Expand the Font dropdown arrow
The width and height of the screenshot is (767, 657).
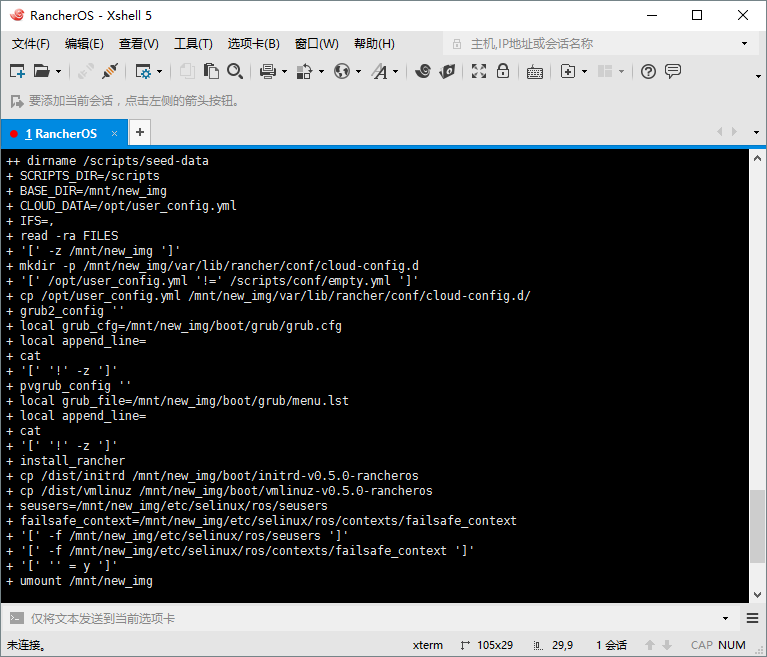coord(395,72)
